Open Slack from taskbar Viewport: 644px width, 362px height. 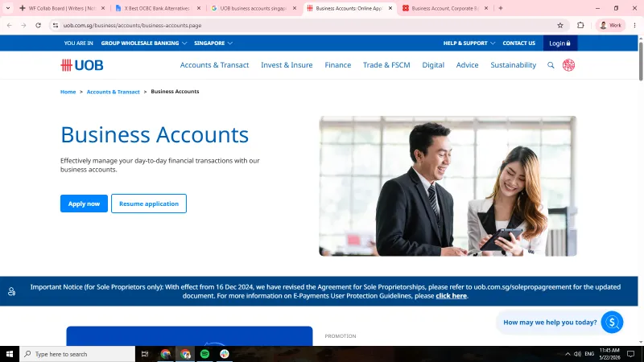tap(225, 354)
